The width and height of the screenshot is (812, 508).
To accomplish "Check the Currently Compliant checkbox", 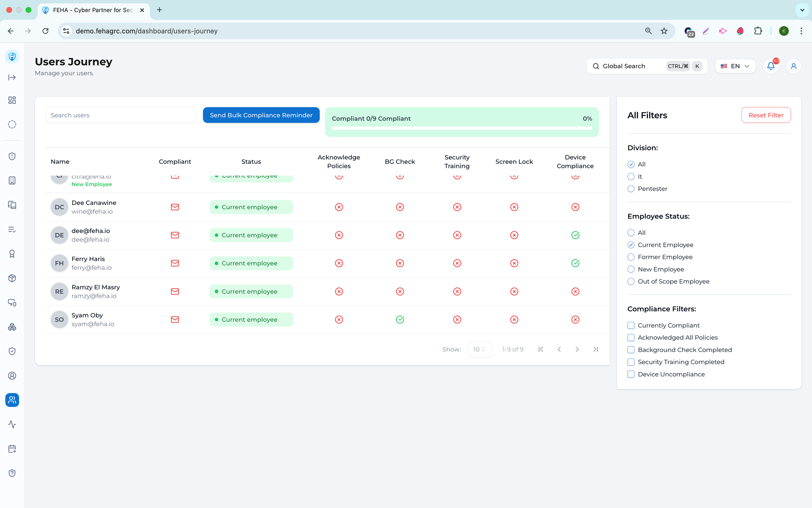I will 631,326.
